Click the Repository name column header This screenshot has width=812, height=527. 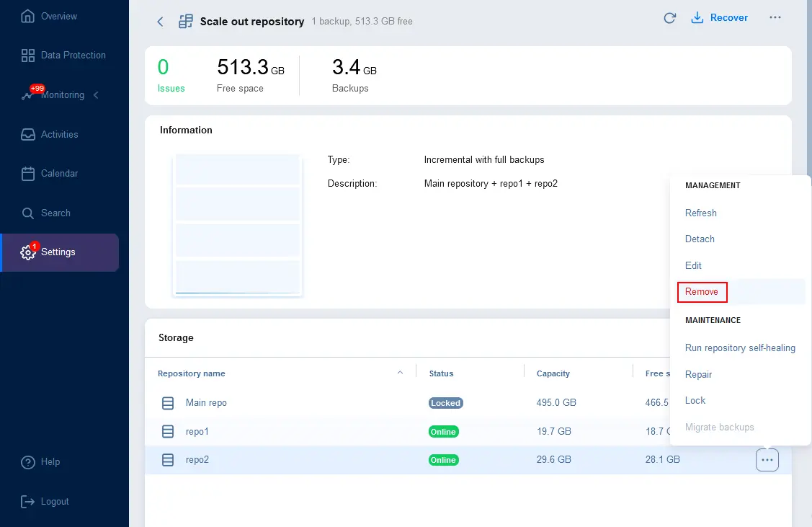click(191, 373)
